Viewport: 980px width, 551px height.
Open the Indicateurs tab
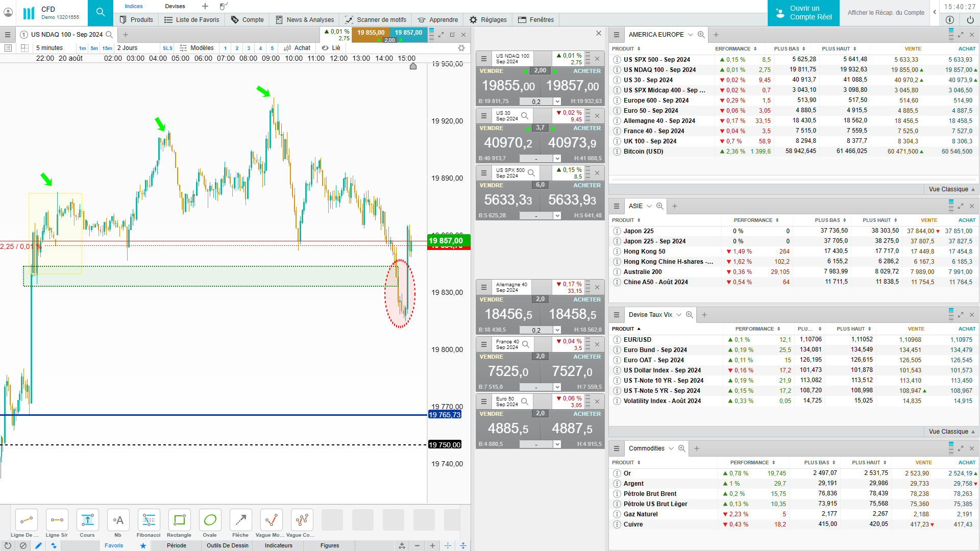coord(278,545)
